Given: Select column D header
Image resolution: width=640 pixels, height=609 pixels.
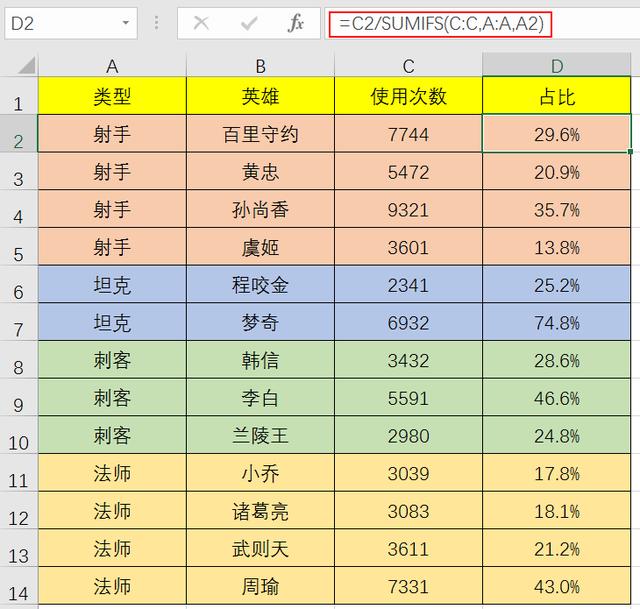Looking at the screenshot, I should [557, 66].
